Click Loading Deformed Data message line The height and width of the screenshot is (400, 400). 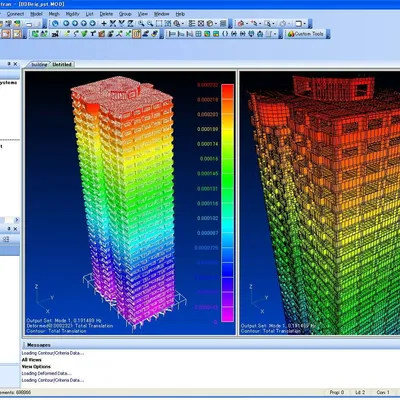(x=47, y=373)
